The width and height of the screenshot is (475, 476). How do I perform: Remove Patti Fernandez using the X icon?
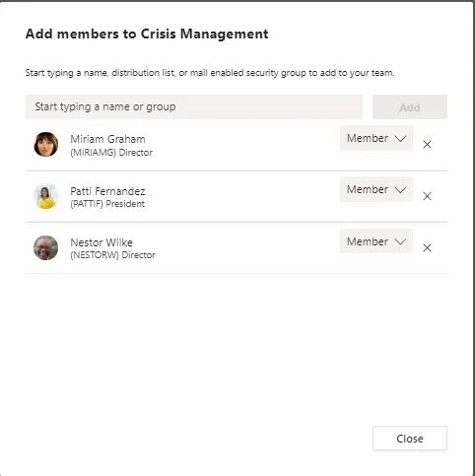[427, 196]
